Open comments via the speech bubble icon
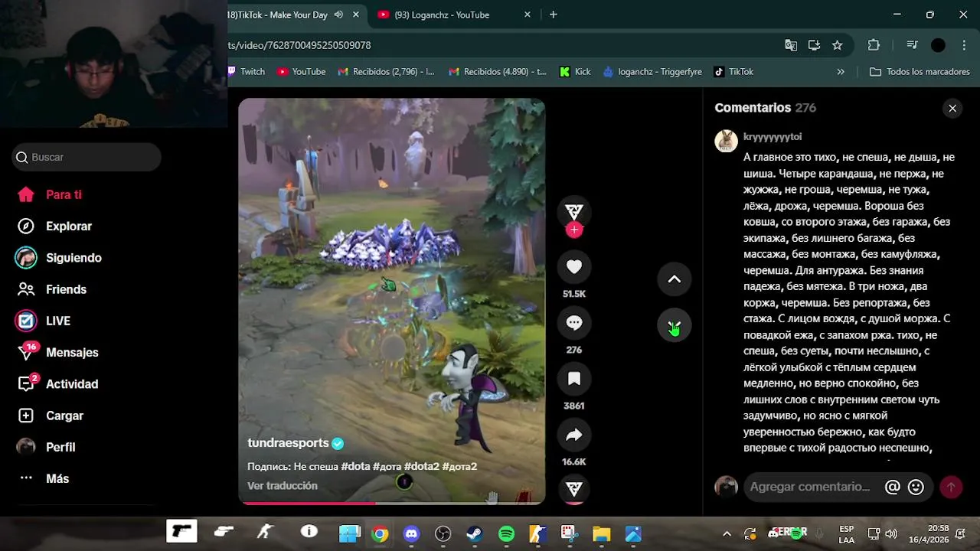This screenshot has height=551, width=980. point(574,323)
